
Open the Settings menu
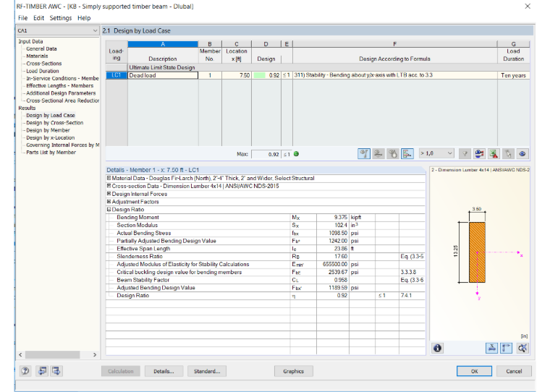(60, 18)
